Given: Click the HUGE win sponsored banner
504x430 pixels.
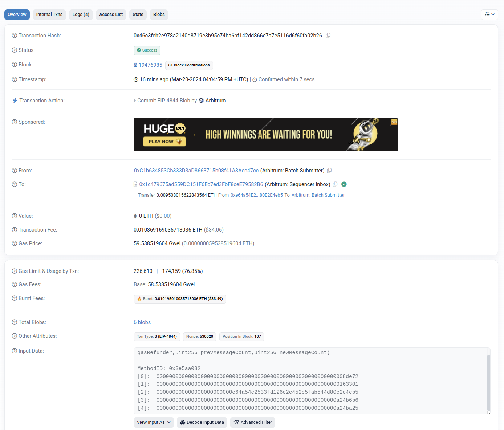Looking at the screenshot, I should [x=265, y=135].
